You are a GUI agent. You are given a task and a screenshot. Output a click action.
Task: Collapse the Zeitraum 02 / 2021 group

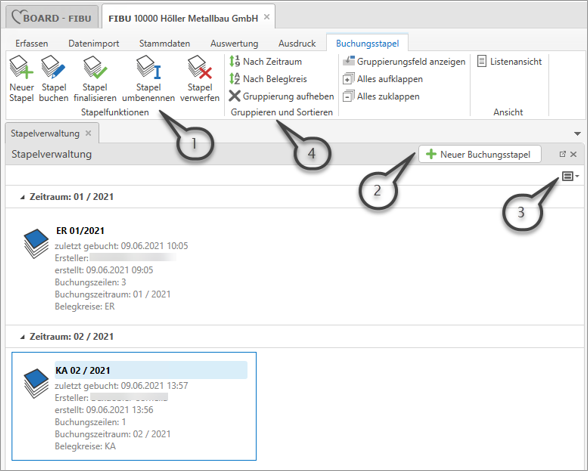click(22, 337)
